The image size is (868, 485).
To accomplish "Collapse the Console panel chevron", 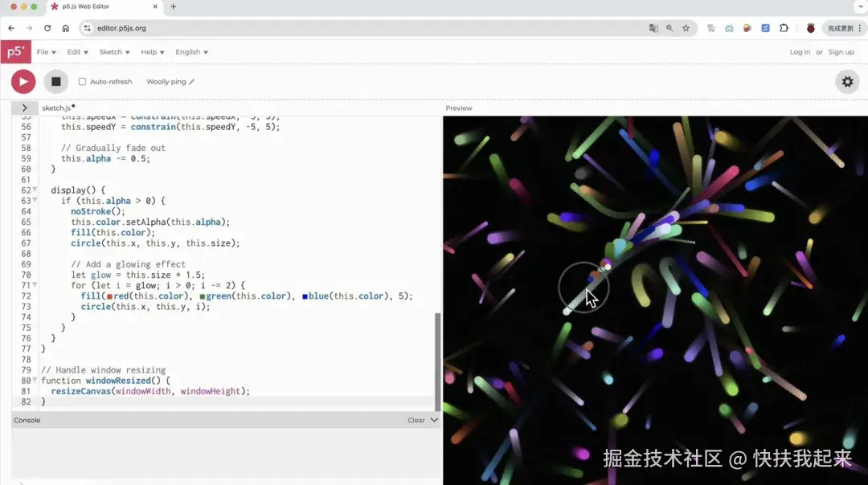I will [x=434, y=420].
